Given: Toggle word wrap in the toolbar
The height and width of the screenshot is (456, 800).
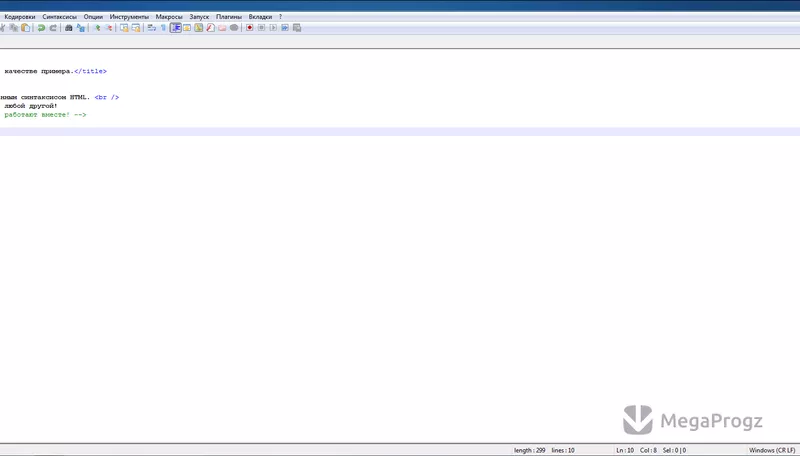Looking at the screenshot, I should click(152, 28).
